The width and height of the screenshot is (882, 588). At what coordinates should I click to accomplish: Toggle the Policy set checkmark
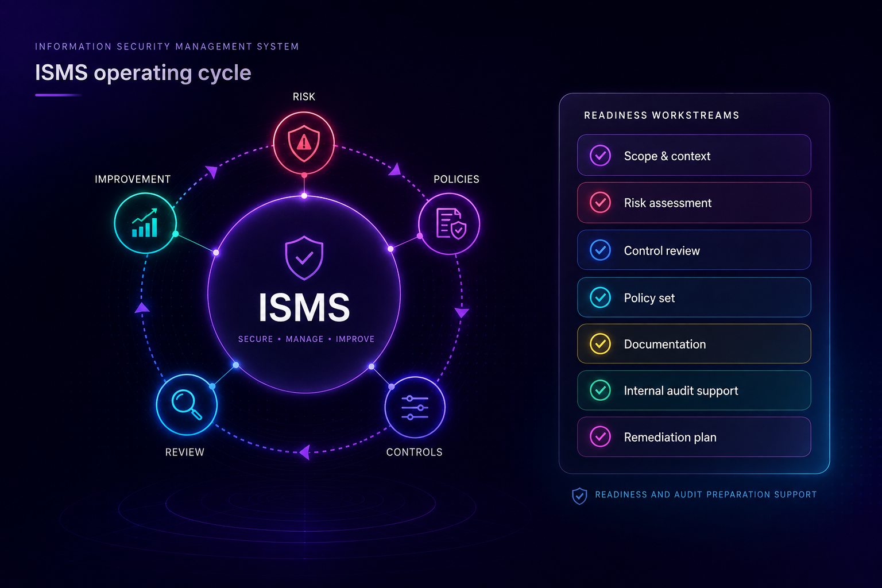(600, 297)
